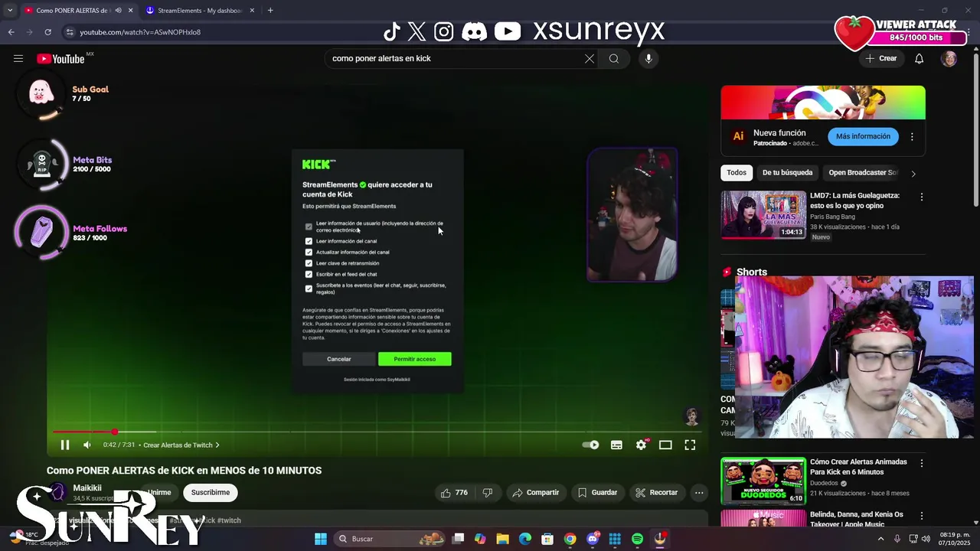Click the Windows taskbar search box
This screenshot has height=551, width=980.
click(392, 539)
